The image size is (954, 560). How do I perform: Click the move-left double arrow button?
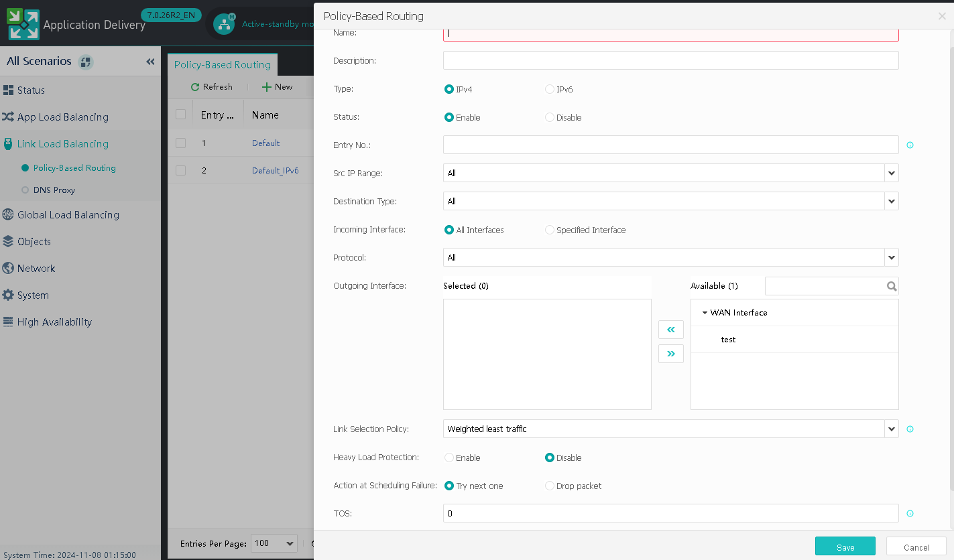tap(670, 330)
